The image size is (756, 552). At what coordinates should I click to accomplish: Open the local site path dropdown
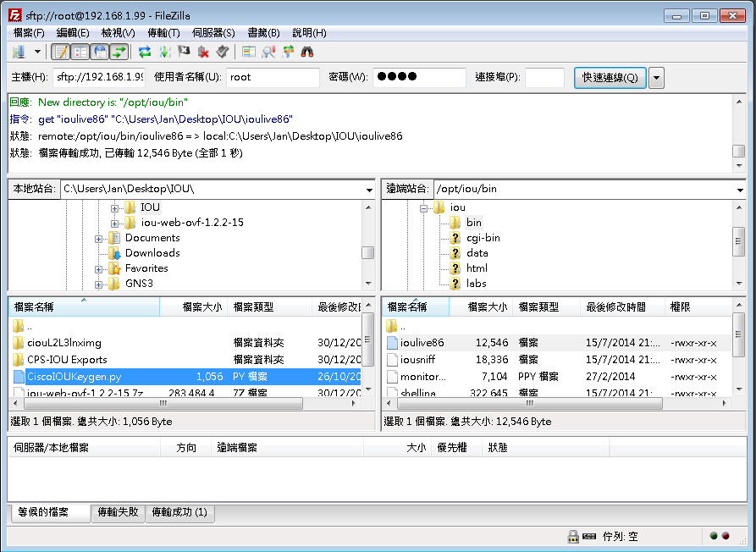369,190
